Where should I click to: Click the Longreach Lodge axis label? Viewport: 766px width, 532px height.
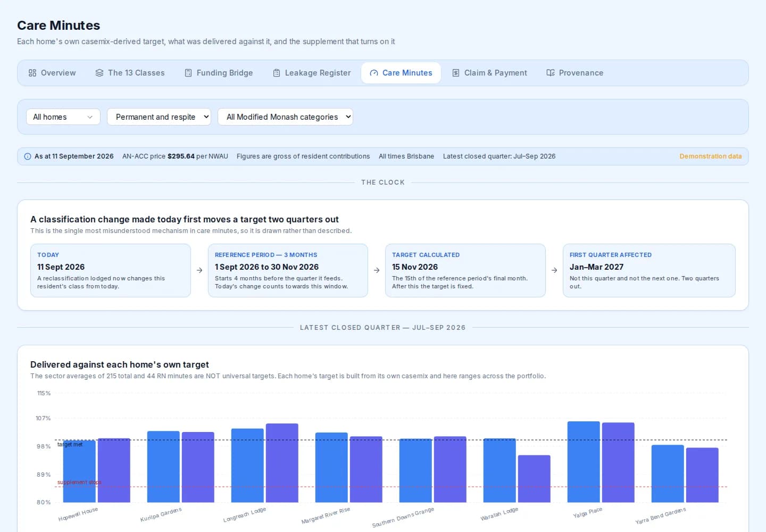click(244, 514)
